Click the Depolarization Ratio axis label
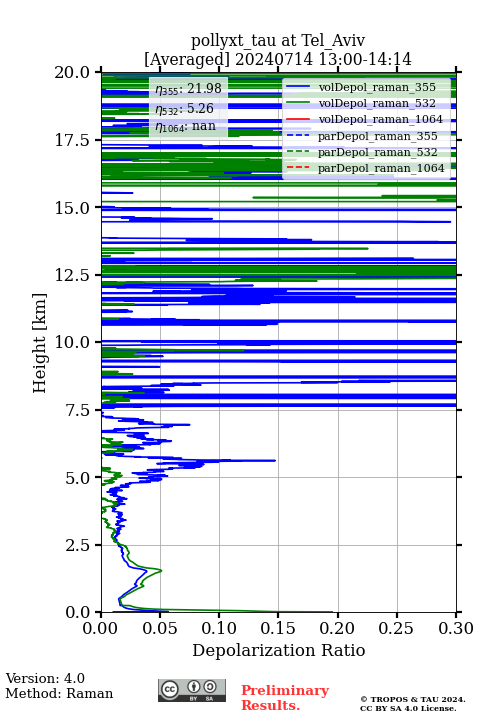This screenshot has height=720, width=480. pos(279,650)
